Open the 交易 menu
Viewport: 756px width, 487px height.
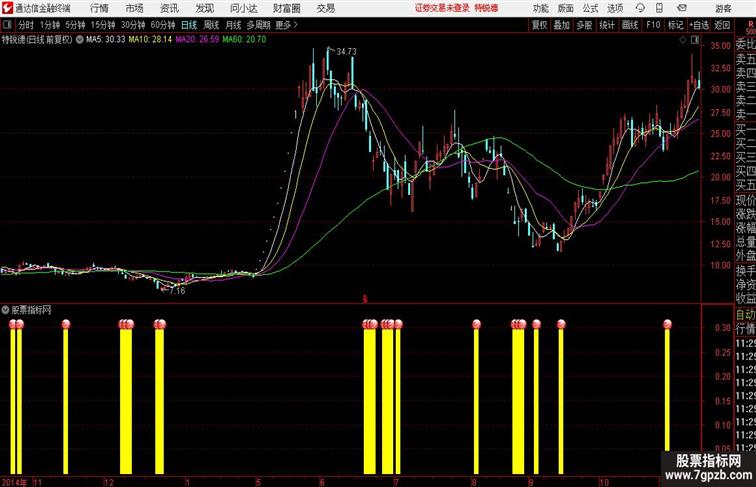click(326, 8)
